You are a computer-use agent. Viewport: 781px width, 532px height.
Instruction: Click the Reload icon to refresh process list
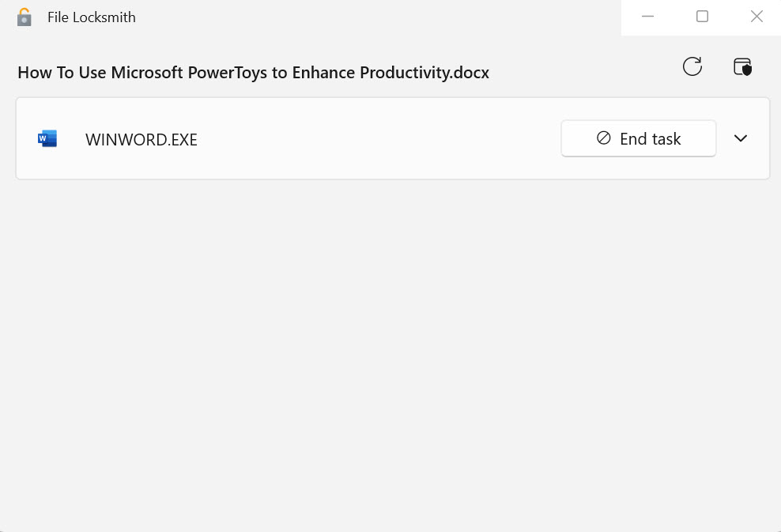pos(692,67)
